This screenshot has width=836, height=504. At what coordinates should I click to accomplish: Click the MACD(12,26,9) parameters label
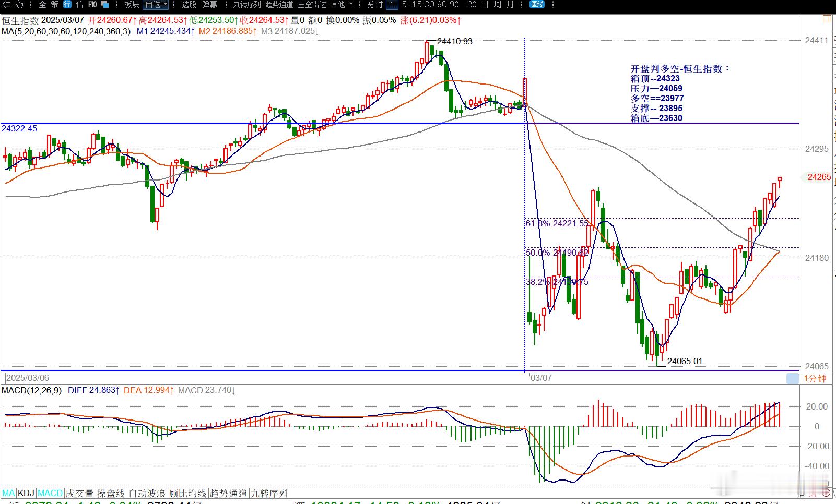click(x=32, y=390)
